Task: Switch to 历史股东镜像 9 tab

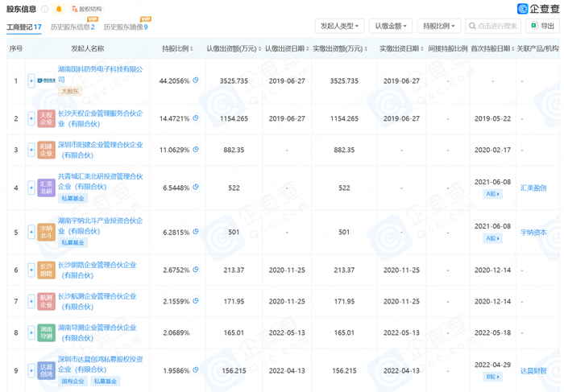Action: [126, 27]
